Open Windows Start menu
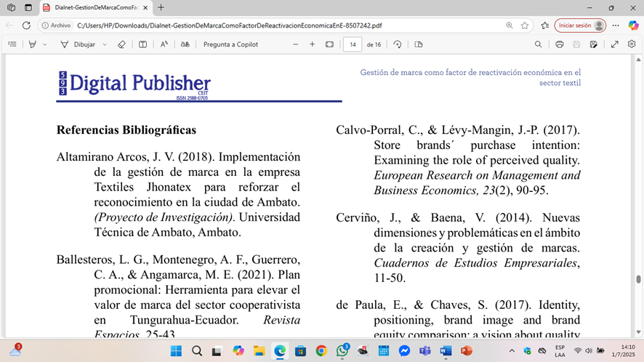The image size is (644, 362). point(176,351)
